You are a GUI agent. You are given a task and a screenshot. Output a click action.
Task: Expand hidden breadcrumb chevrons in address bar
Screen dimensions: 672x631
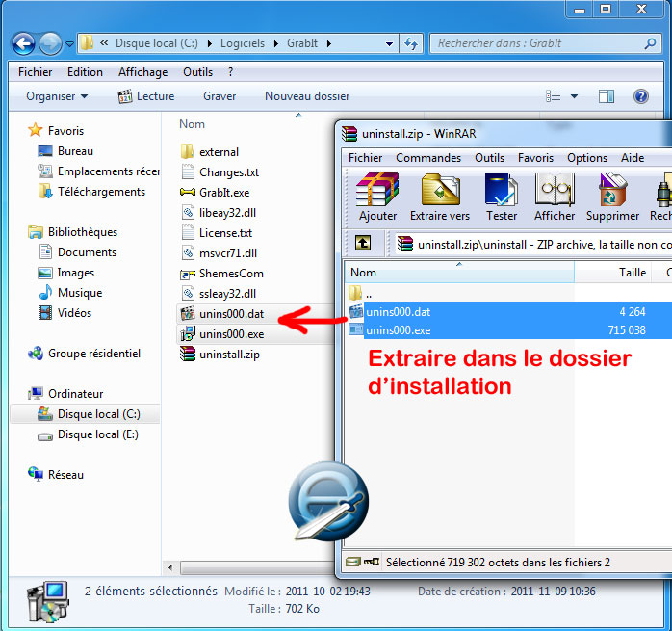104,43
